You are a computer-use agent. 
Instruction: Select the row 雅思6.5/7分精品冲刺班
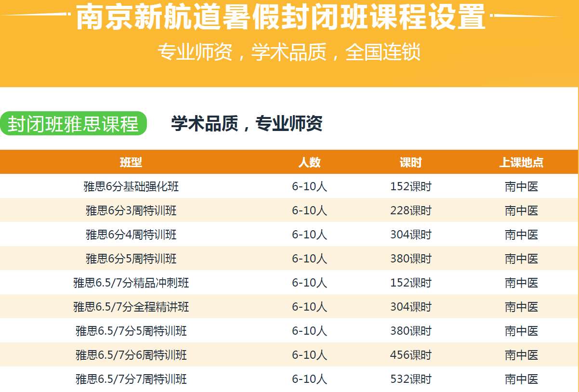289,283
